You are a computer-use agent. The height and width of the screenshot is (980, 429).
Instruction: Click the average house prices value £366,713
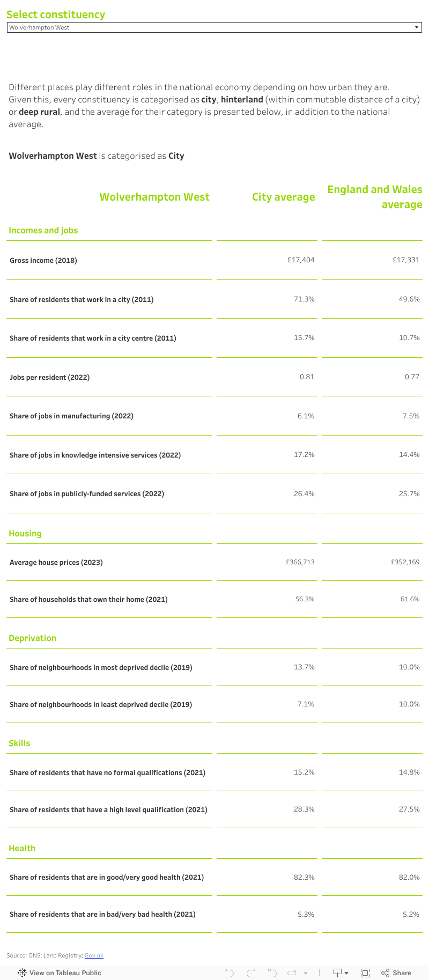(x=301, y=562)
